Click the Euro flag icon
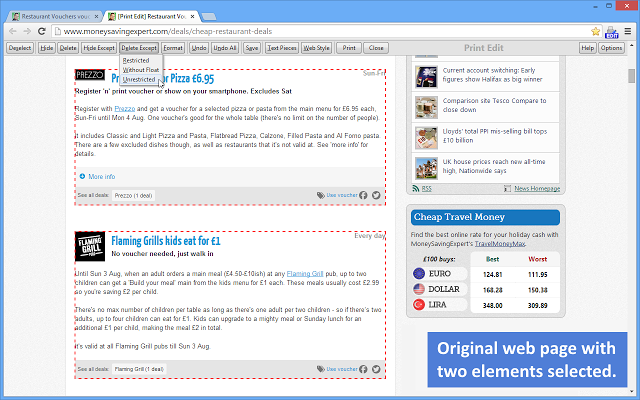The width and height of the screenshot is (640, 400). (419, 273)
